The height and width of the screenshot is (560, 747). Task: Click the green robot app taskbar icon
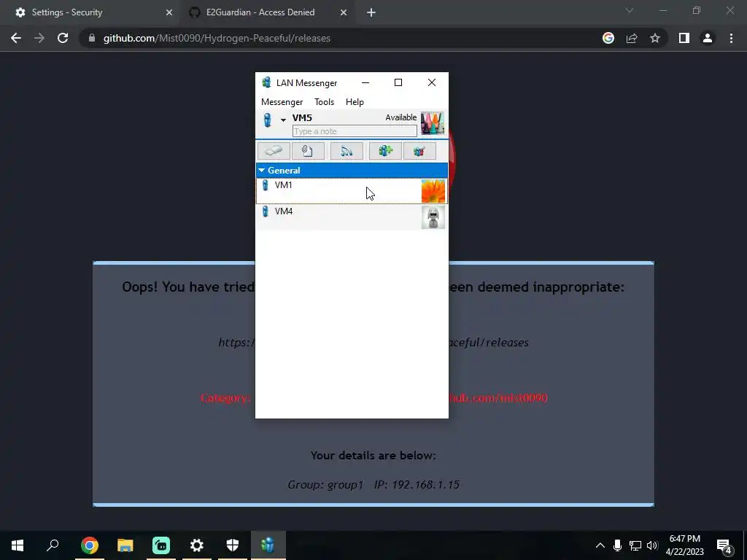(x=161, y=545)
